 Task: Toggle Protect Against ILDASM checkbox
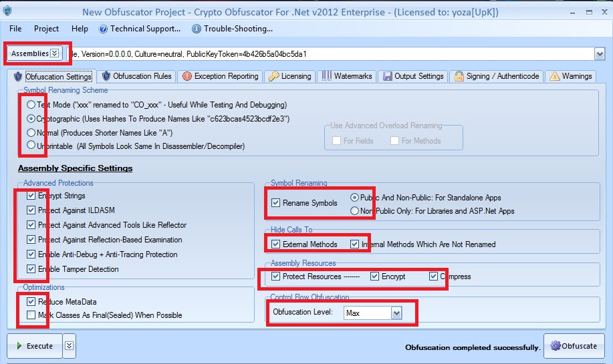(x=31, y=210)
